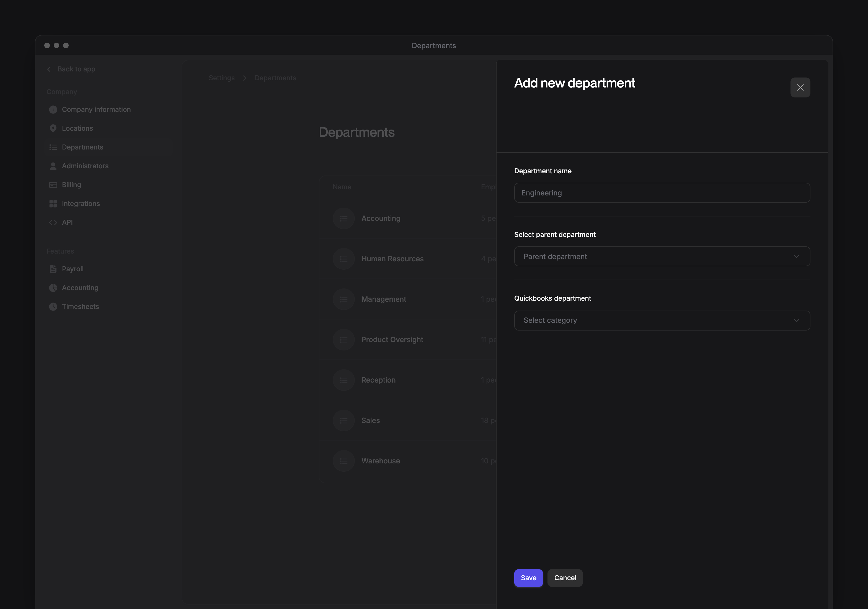Click the Human Resources row icon
Viewport: 868px width, 609px height.
coord(343,259)
